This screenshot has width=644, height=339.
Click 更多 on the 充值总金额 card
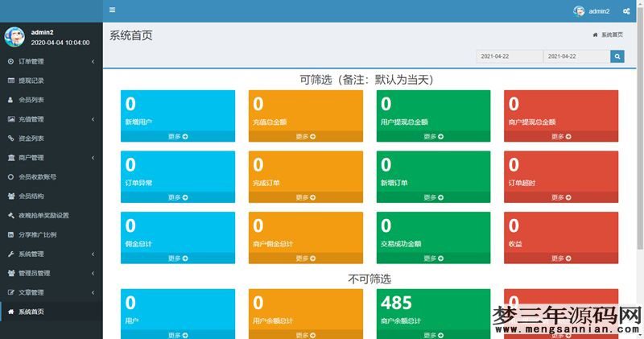[x=306, y=136]
